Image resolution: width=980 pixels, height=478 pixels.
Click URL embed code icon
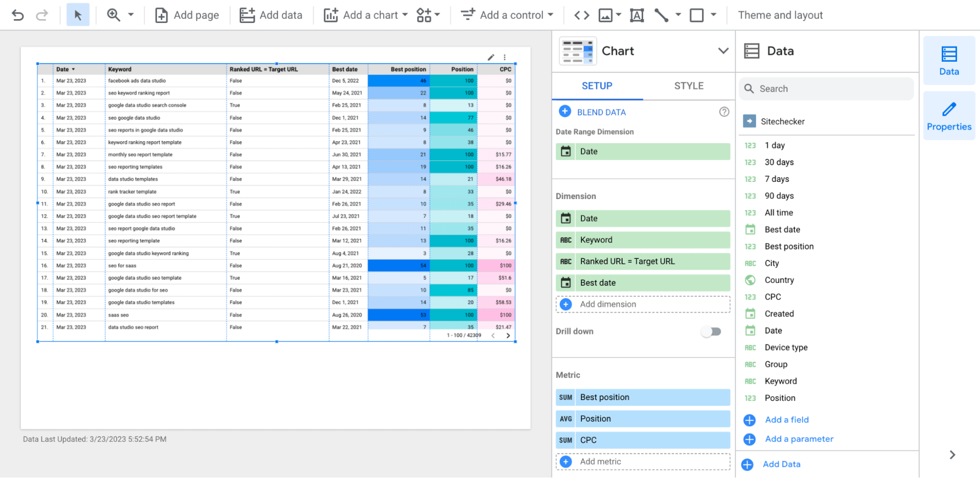tap(581, 15)
